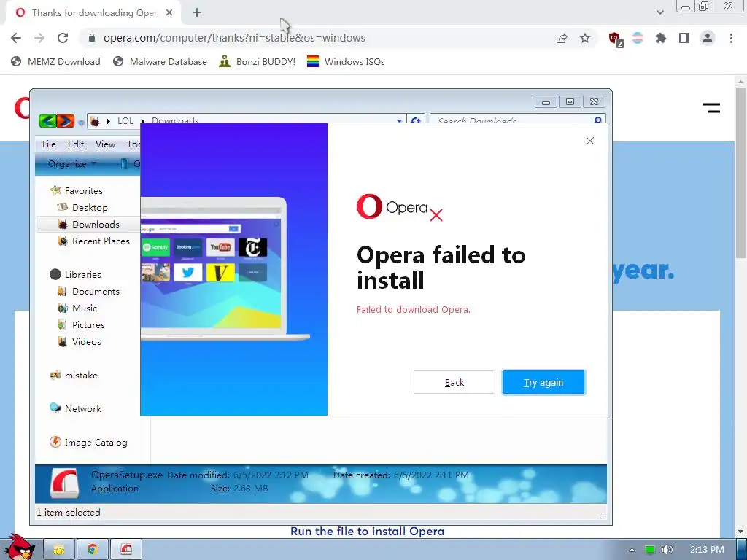Open the Chrome profile avatar
The image size is (747, 560).
tap(708, 38)
